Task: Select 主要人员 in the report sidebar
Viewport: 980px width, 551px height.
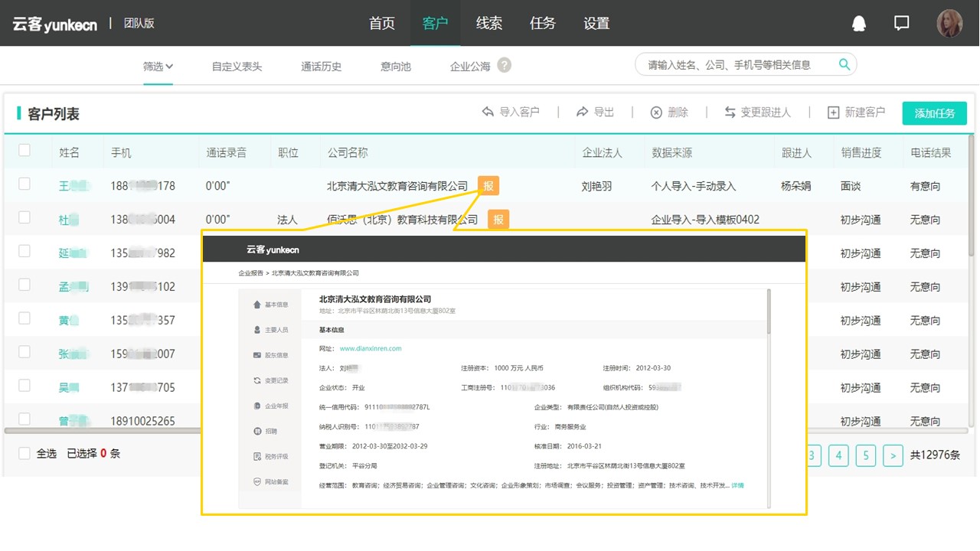Action: pos(270,330)
